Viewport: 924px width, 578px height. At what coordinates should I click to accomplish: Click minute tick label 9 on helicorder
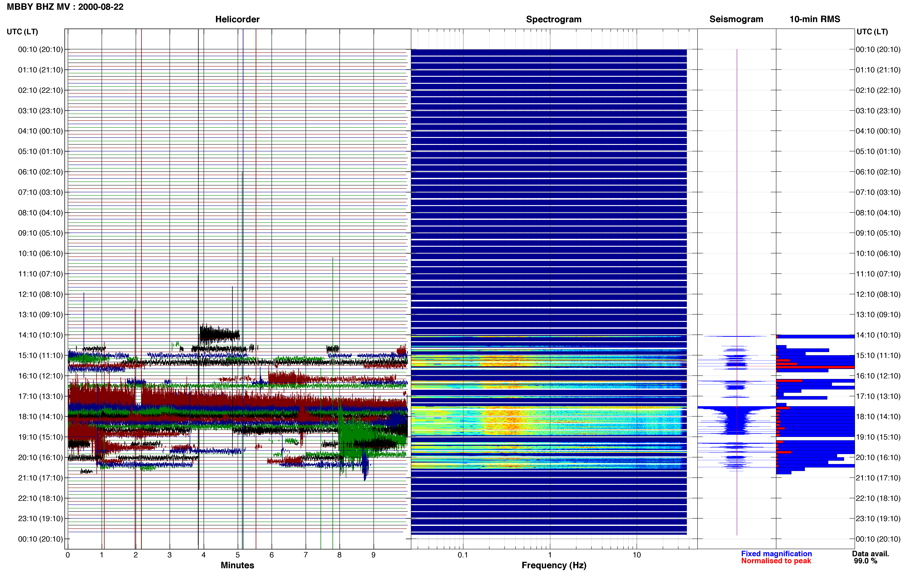(373, 555)
